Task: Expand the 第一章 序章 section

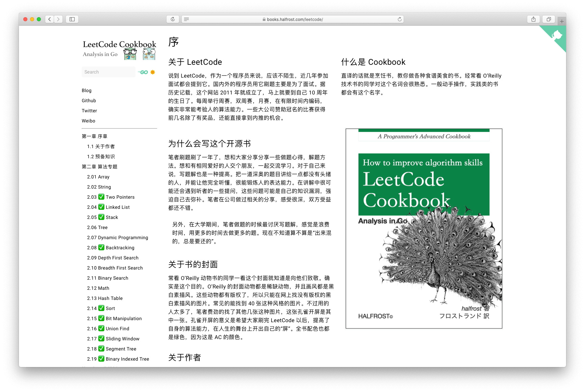Action: point(95,136)
